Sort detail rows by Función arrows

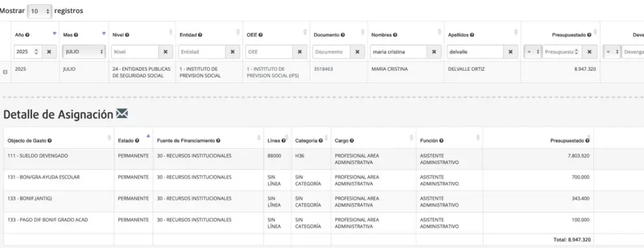pyautogui.click(x=478, y=138)
